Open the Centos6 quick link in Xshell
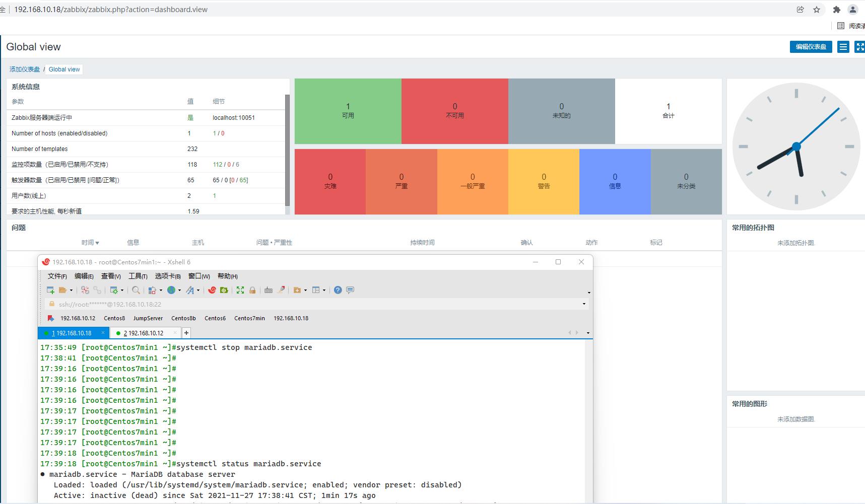This screenshot has width=865, height=504. [215, 318]
